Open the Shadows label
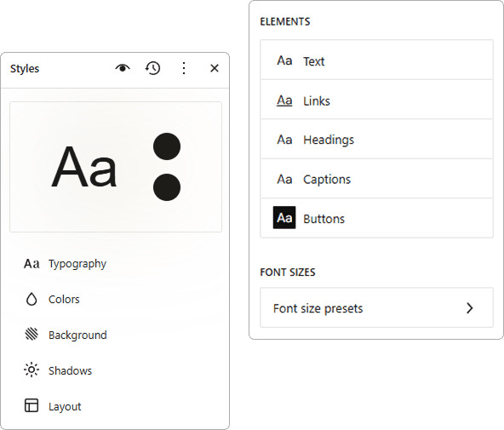Screen dimensions: 504x430 point(70,370)
